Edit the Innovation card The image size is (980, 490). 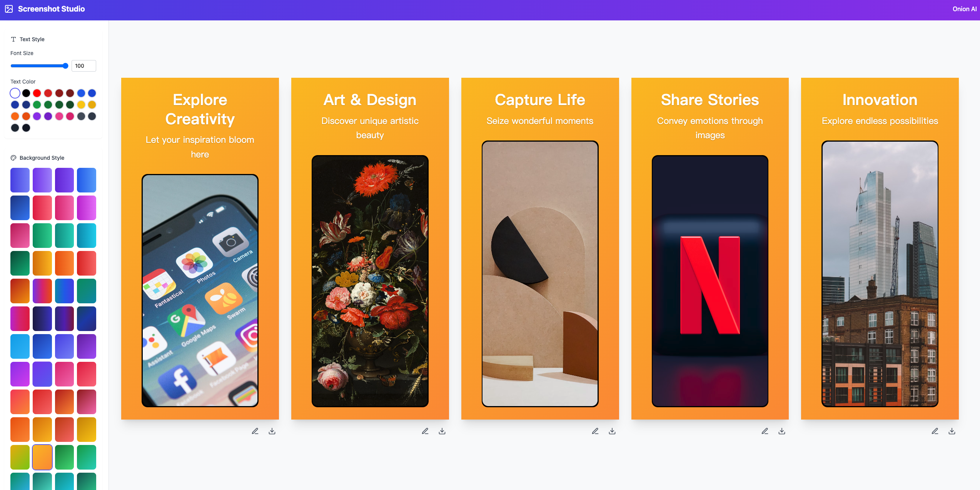[x=935, y=431]
